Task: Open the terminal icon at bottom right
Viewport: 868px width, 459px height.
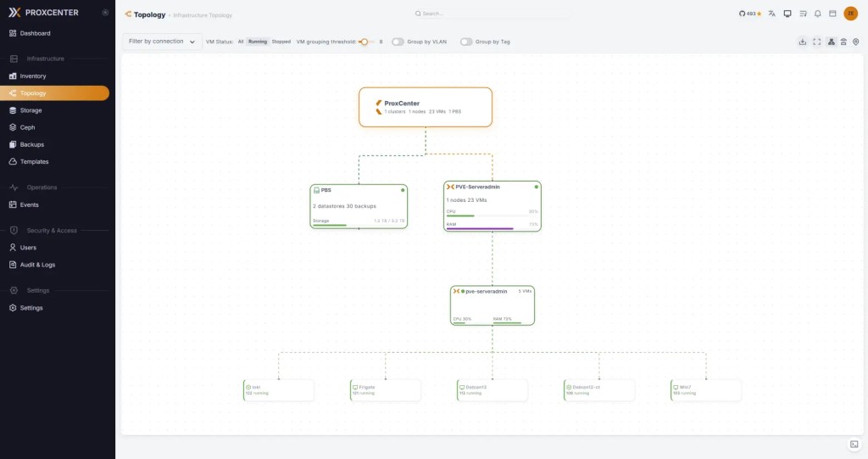Action: tap(854, 444)
